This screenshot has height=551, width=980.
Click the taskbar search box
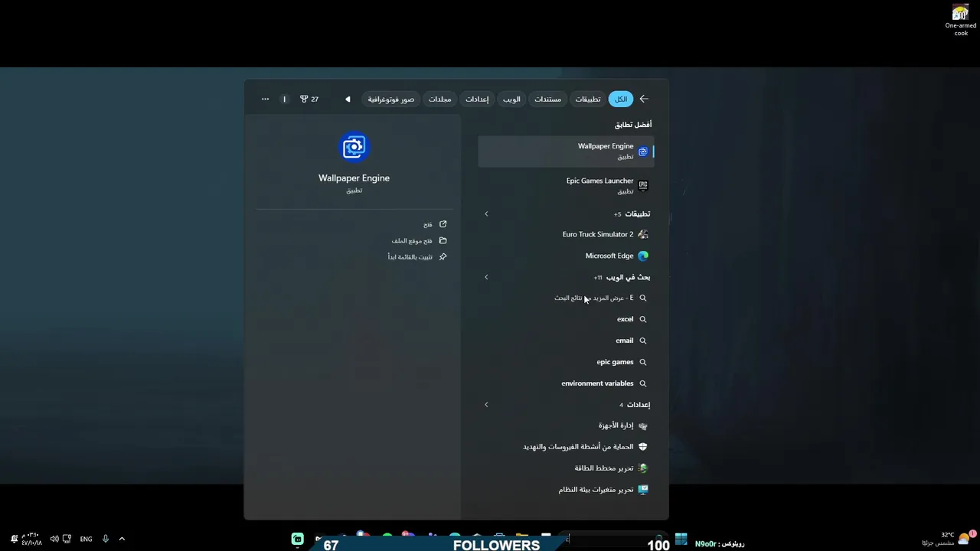612,539
